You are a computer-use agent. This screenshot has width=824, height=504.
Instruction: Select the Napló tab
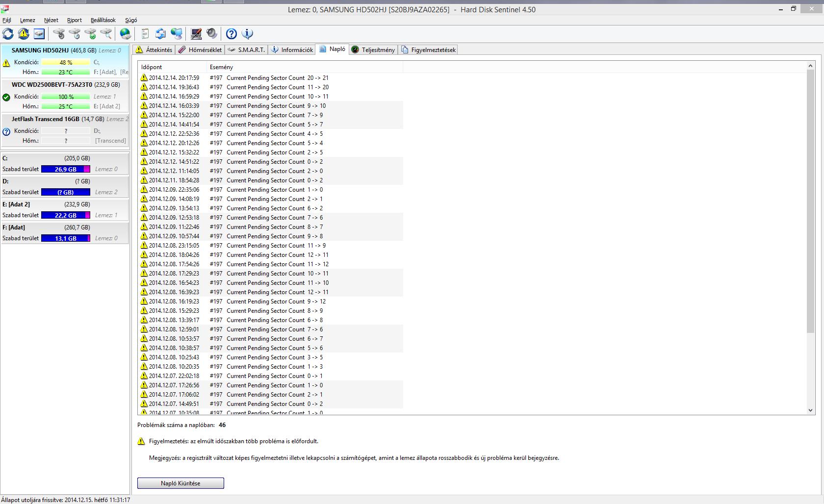(332, 49)
